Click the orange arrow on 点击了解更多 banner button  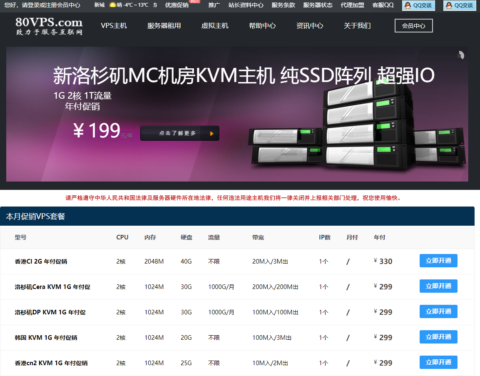(x=211, y=134)
